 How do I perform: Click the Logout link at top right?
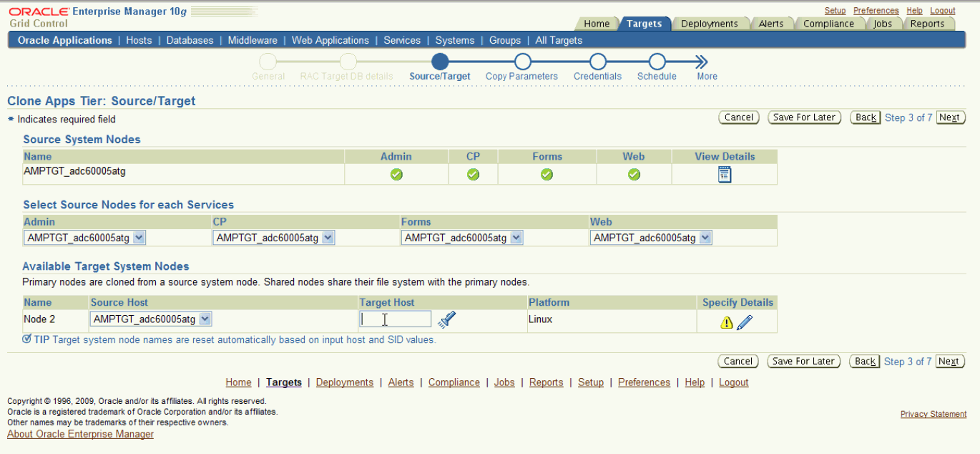(943, 11)
